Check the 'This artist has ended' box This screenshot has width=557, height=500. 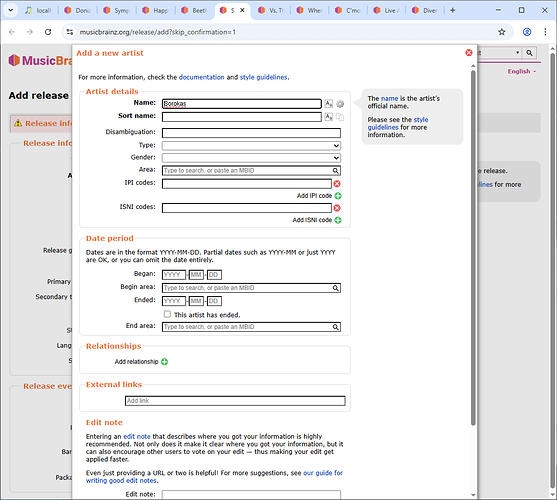pyautogui.click(x=167, y=314)
